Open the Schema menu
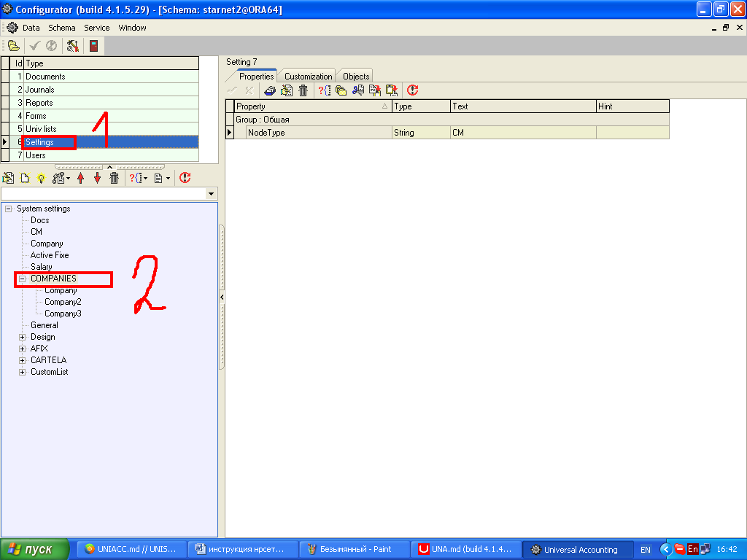Image resolution: width=747 pixels, height=560 pixels. [62, 28]
